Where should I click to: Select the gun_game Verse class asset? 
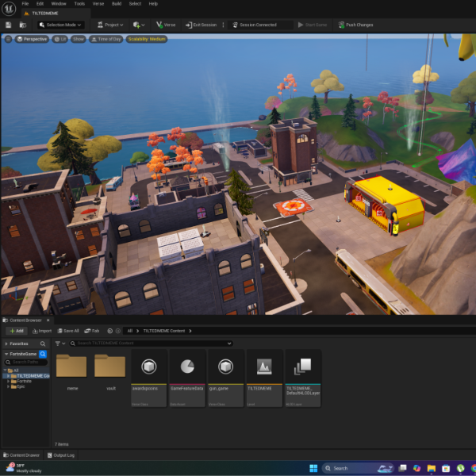coord(225,378)
